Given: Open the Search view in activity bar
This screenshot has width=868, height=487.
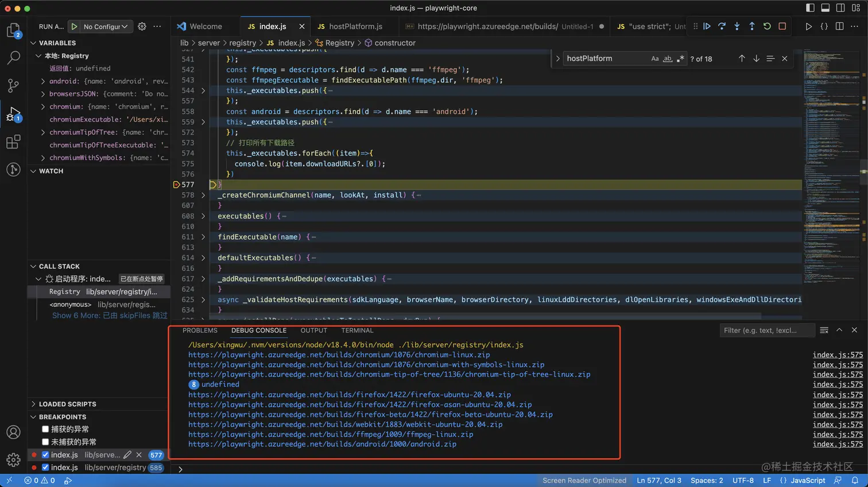Looking at the screenshot, I should (x=13, y=57).
